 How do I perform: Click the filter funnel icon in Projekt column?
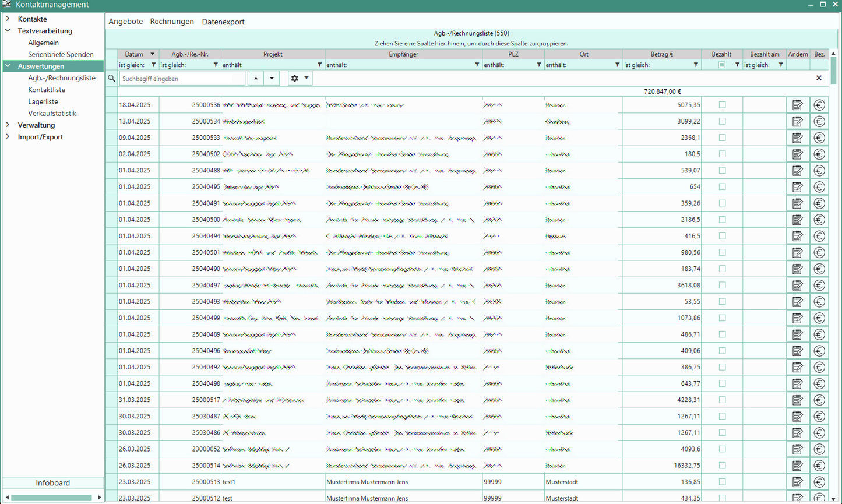319,65
